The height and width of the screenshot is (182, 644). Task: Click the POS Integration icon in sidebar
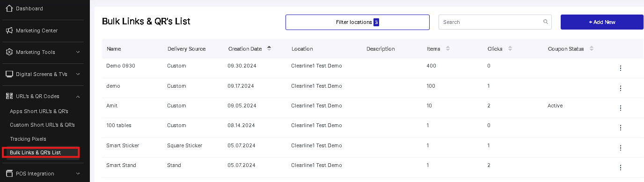9,174
